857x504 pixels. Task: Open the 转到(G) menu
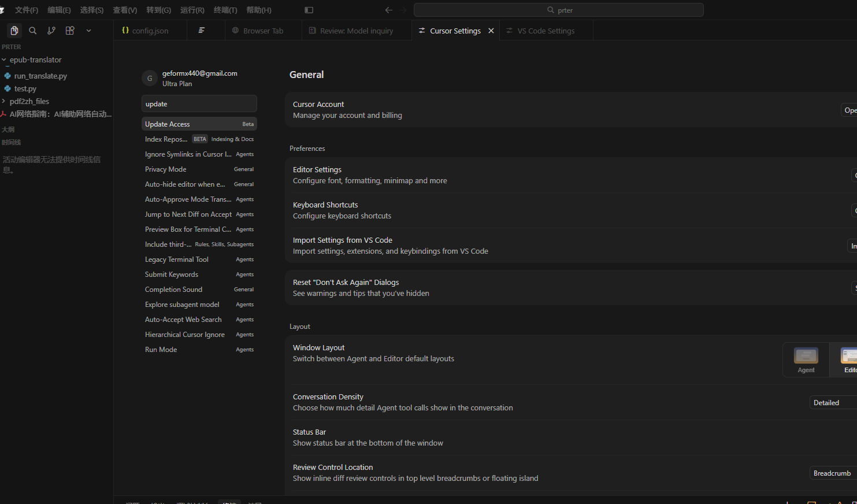coord(158,10)
